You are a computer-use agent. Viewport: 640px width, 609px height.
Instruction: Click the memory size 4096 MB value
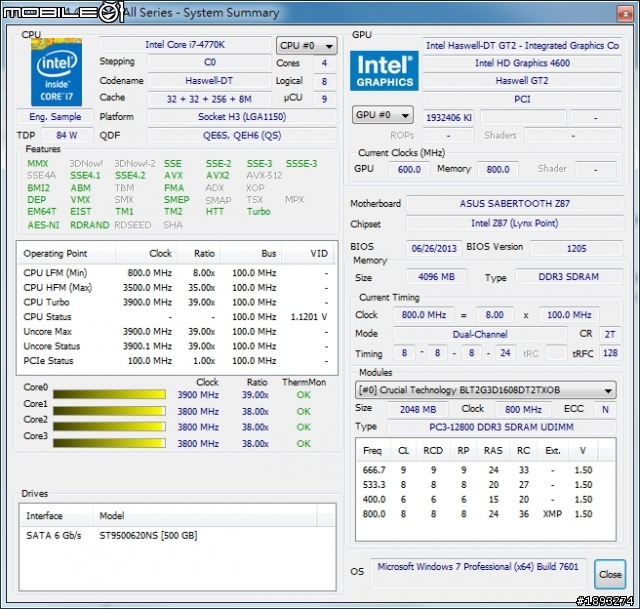(436, 277)
